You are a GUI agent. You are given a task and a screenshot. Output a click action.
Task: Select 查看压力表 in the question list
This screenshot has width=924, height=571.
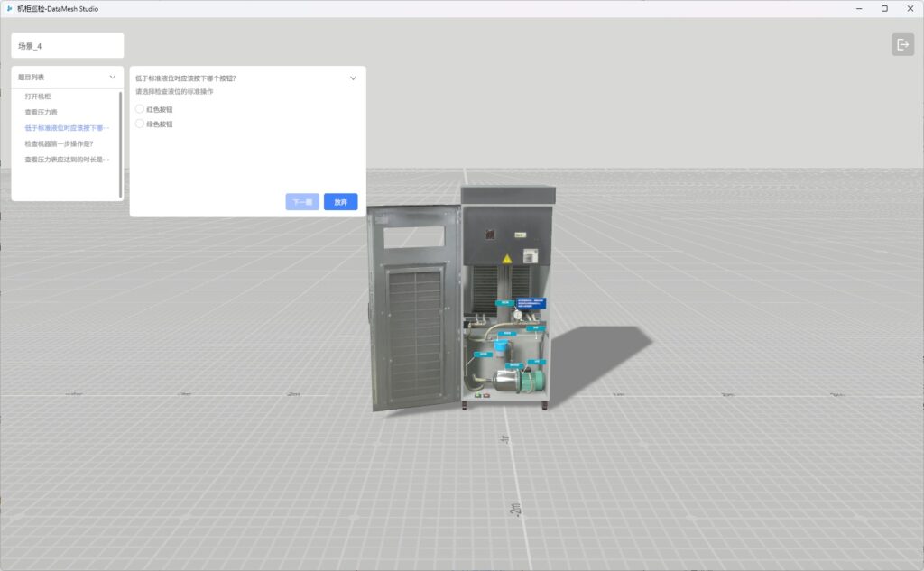[x=42, y=112]
